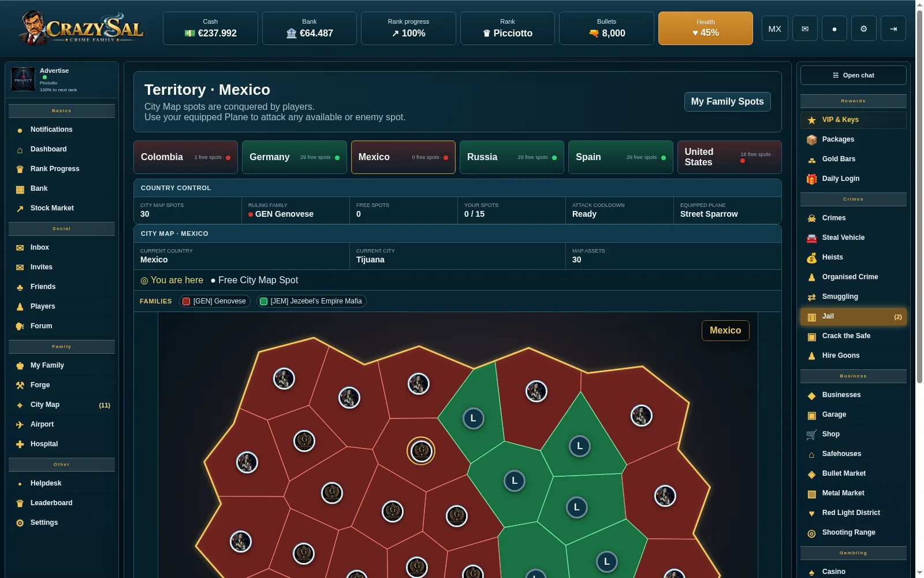This screenshot has width=924, height=578.
Task: Click ruling family GEN Genovese text
Action: click(x=284, y=214)
